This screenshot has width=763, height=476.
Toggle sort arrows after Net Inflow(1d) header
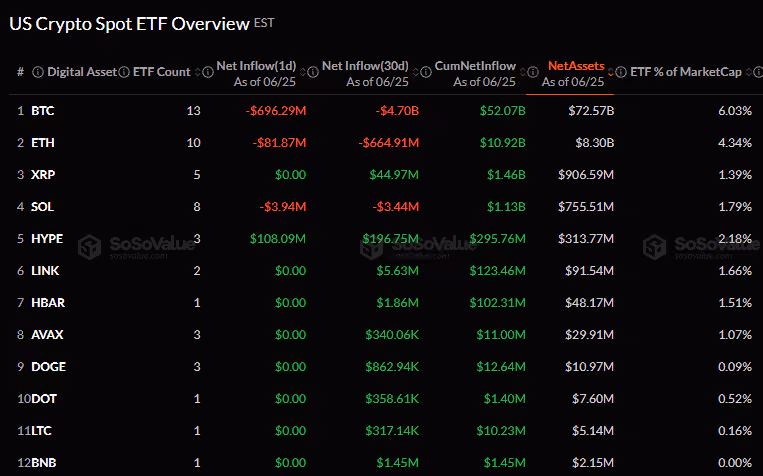point(303,72)
